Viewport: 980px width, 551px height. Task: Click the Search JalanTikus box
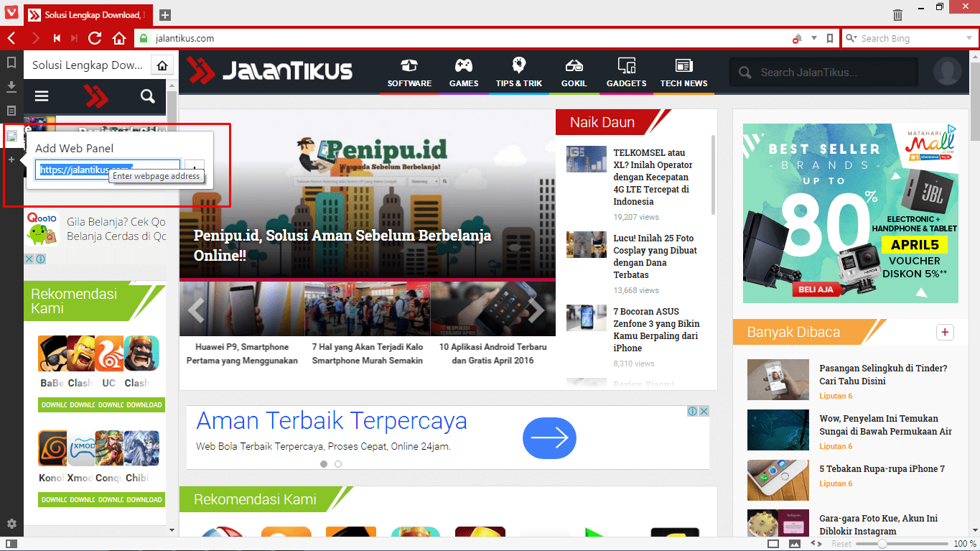point(823,72)
